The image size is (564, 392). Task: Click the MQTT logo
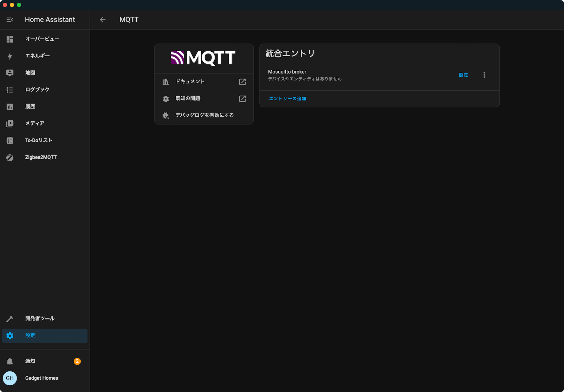pyautogui.click(x=203, y=58)
